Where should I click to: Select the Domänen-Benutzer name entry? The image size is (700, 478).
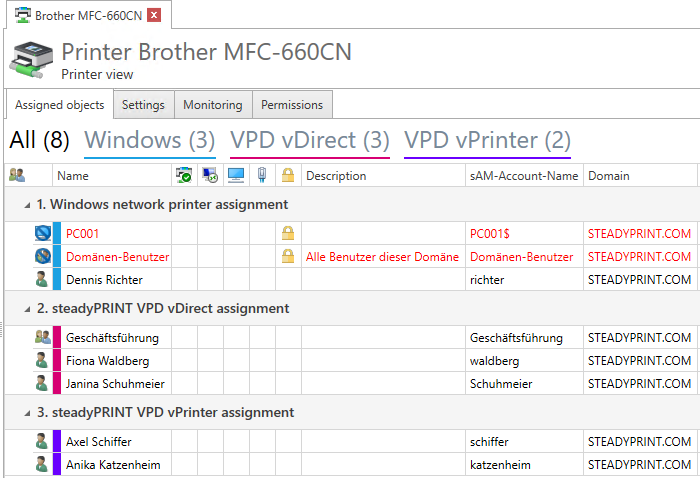tap(118, 257)
